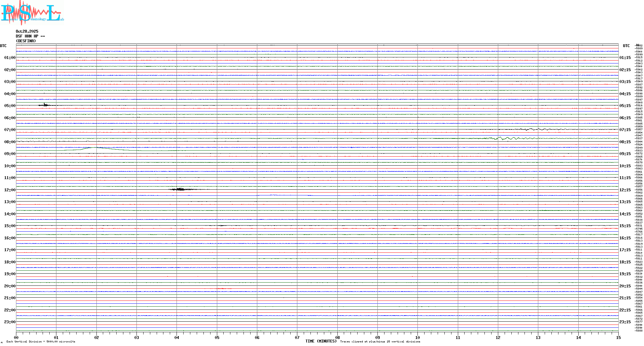
Task: Click the PSL Patras Seismology Lab logo
Action: (32, 12)
